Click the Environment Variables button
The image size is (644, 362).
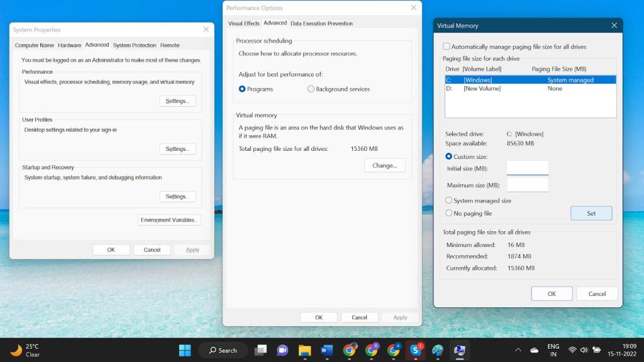click(169, 219)
